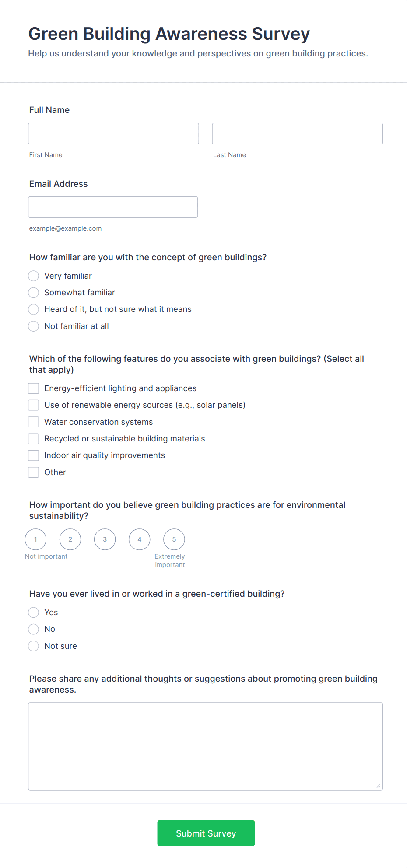
Task: Rate importance as 1 'Not important'
Action: [x=35, y=539]
